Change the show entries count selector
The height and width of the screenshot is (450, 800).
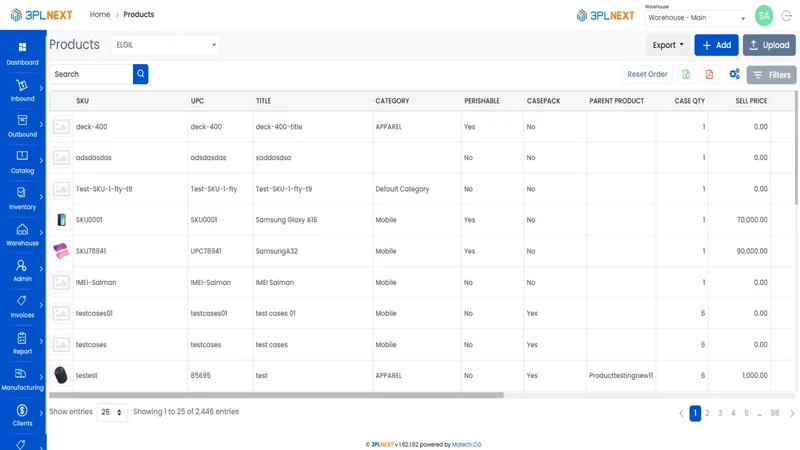pos(112,412)
